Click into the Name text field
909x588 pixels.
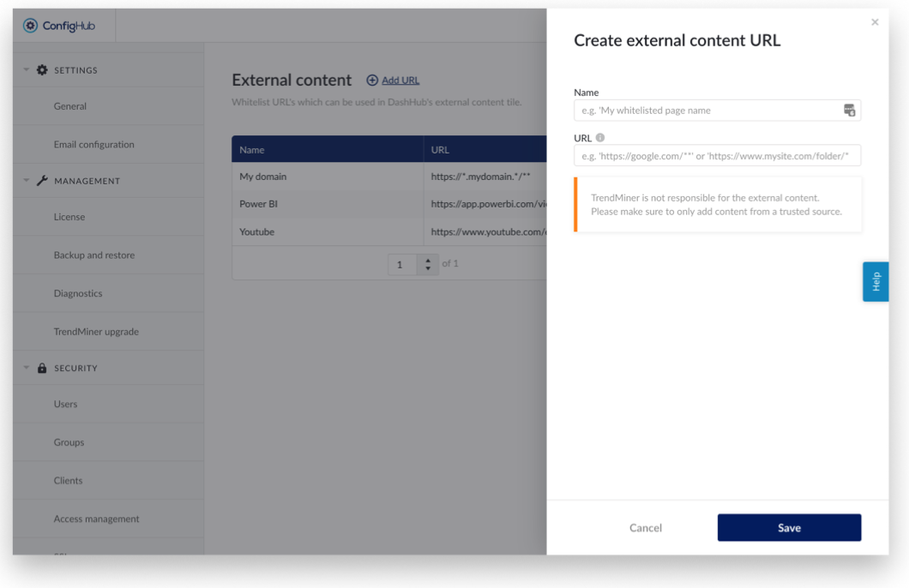[708, 111]
